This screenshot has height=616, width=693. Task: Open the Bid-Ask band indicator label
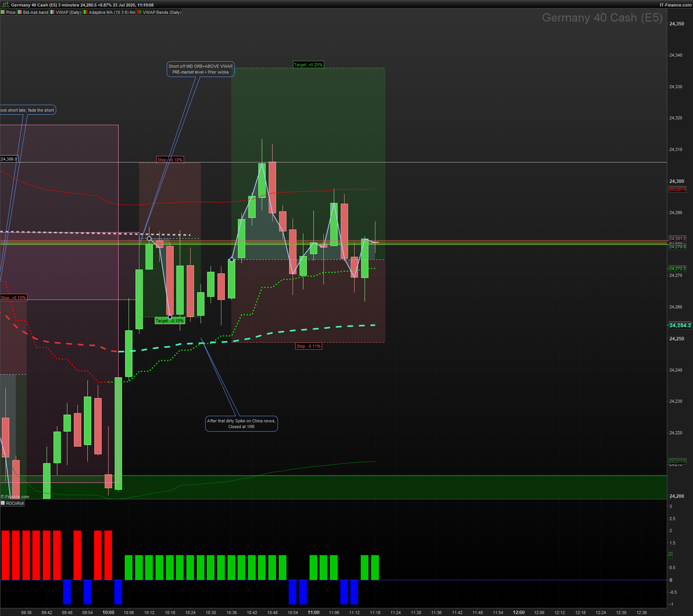click(33, 12)
